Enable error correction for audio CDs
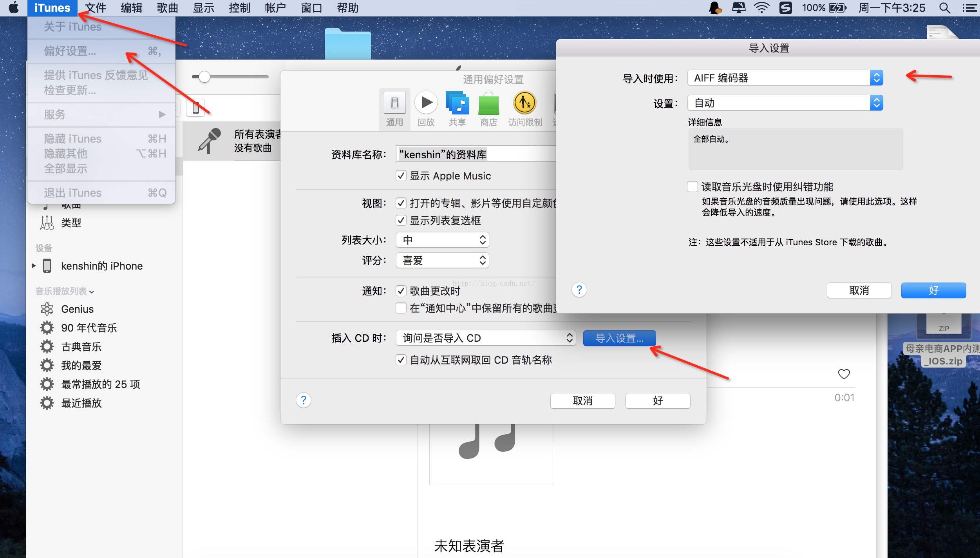The height and width of the screenshot is (558, 980). (x=693, y=187)
